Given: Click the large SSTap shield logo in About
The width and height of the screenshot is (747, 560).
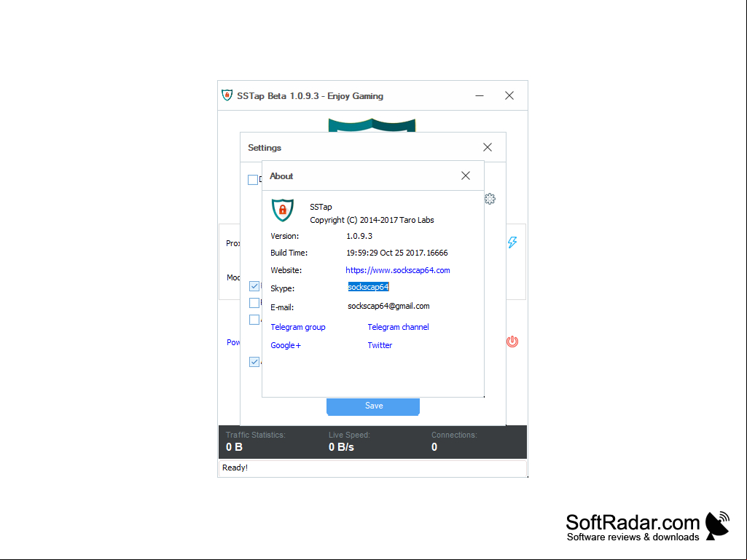Looking at the screenshot, I should [x=283, y=210].
